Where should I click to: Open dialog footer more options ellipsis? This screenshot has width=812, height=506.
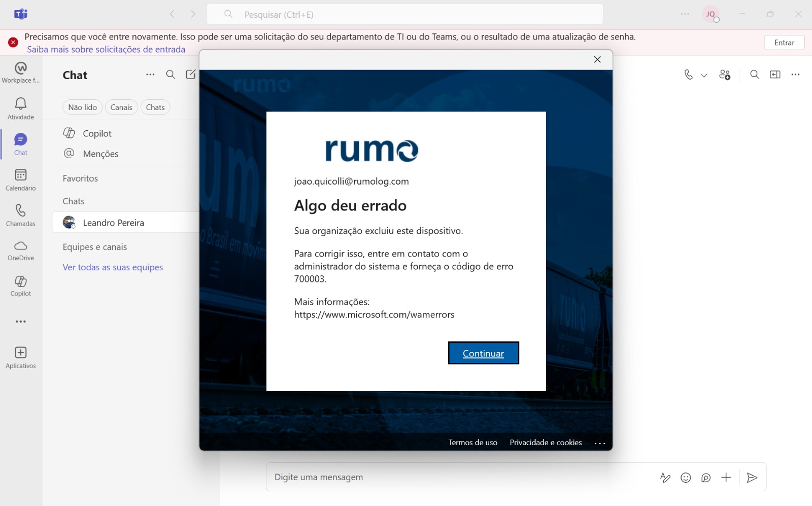tap(600, 443)
